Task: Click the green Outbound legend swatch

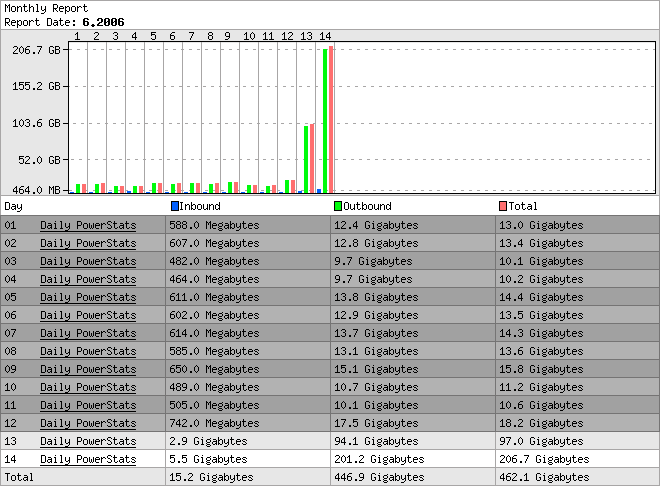Action: pyautogui.click(x=338, y=206)
